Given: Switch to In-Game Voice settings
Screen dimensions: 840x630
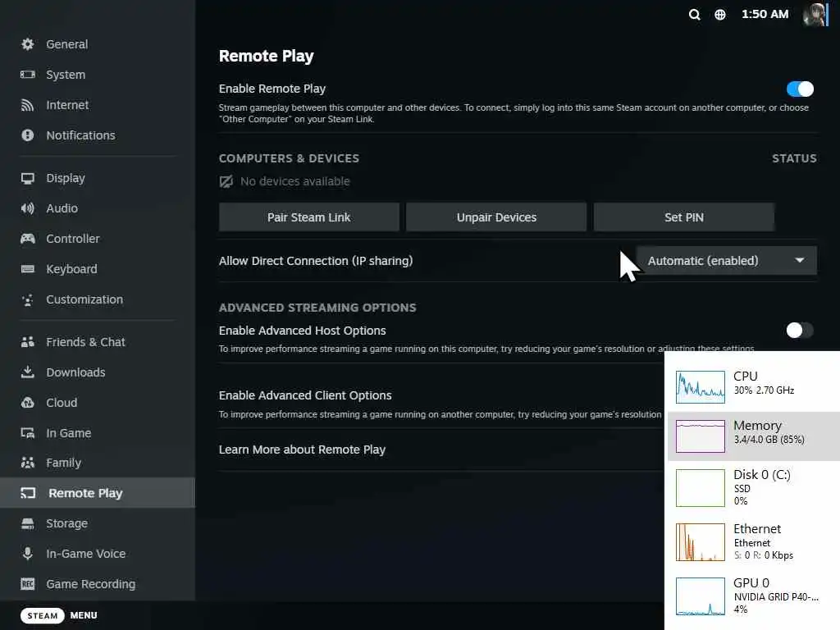Looking at the screenshot, I should tap(98, 554).
